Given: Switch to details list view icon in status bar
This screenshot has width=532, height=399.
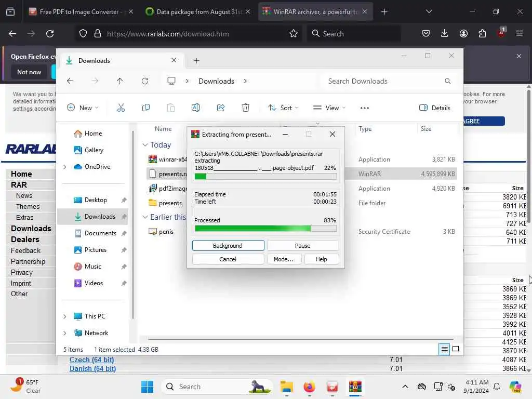Looking at the screenshot, I should [x=444, y=349].
